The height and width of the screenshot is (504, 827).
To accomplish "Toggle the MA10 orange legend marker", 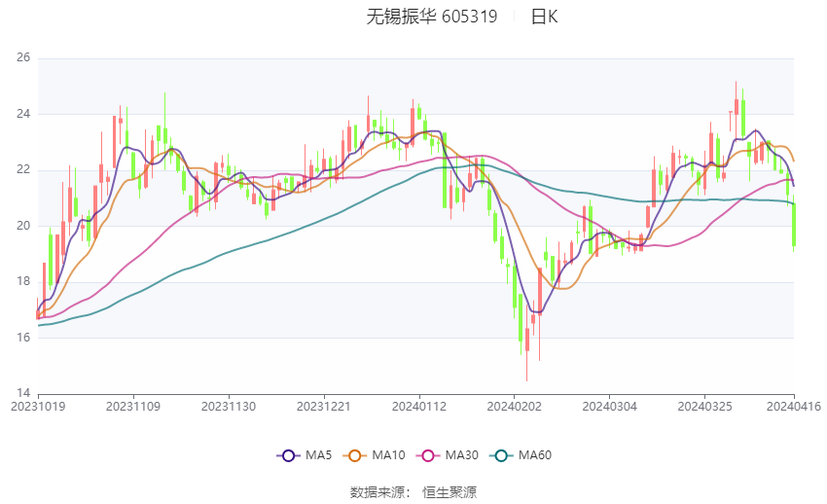I will pyautogui.click(x=356, y=454).
